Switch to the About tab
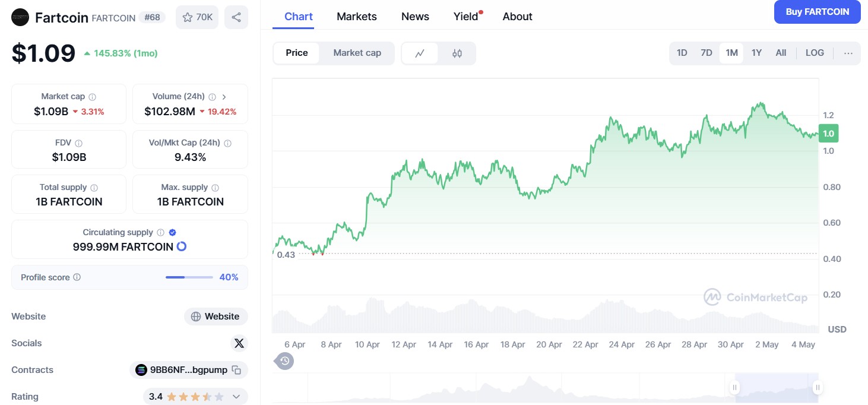The image size is (868, 405). tap(518, 17)
